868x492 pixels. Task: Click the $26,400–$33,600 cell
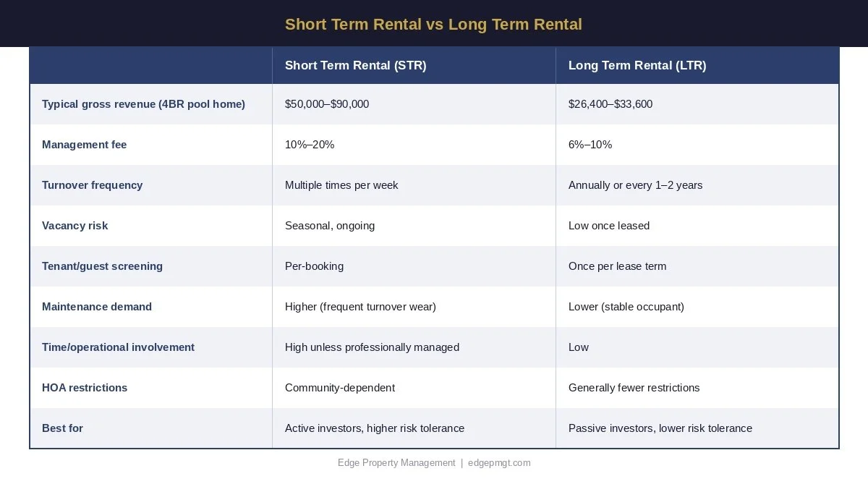click(697, 104)
